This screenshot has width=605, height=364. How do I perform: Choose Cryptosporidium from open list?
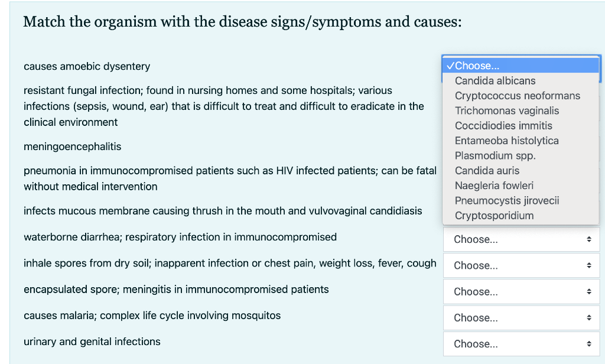click(x=494, y=216)
